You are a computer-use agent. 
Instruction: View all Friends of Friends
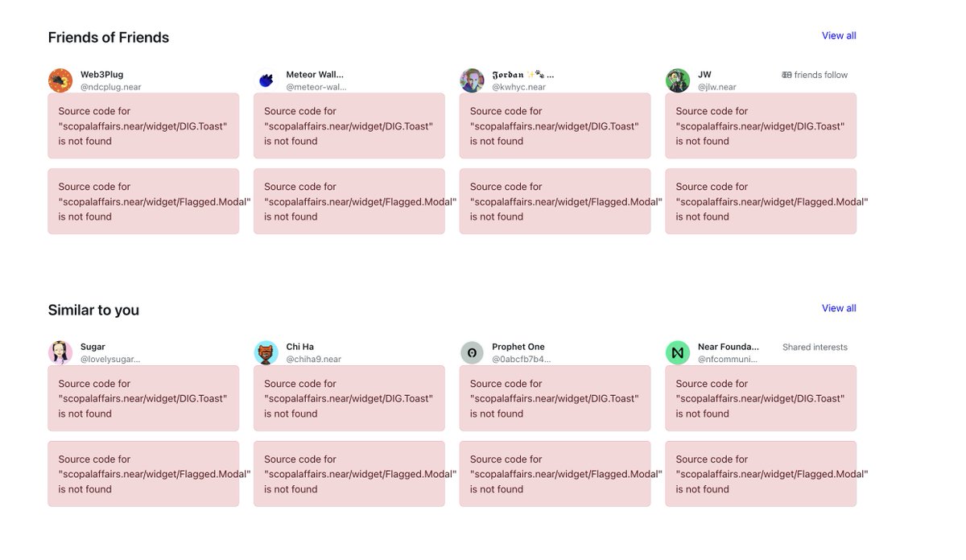pos(839,35)
